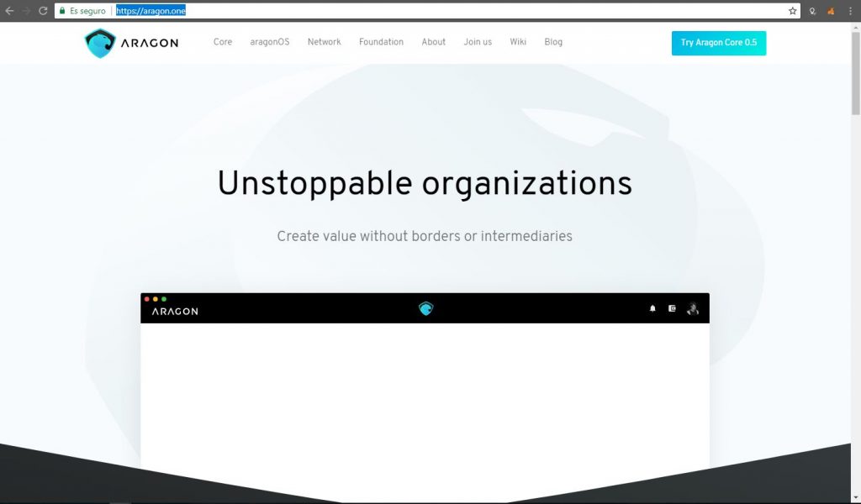Click the Try Aragon Core 0.5 button
This screenshot has height=504, width=861.
click(x=719, y=43)
